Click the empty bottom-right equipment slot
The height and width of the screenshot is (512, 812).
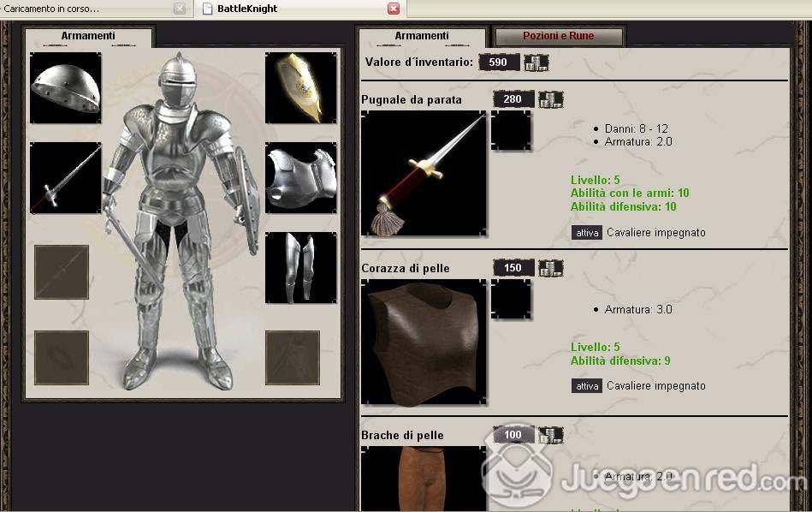[x=292, y=358]
